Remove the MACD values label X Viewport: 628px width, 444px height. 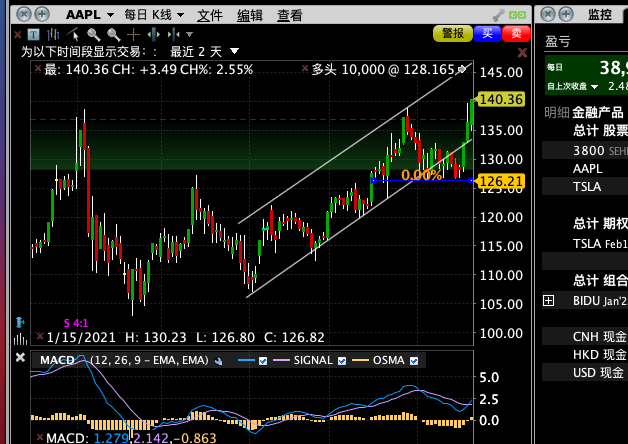pyautogui.click(x=40, y=437)
